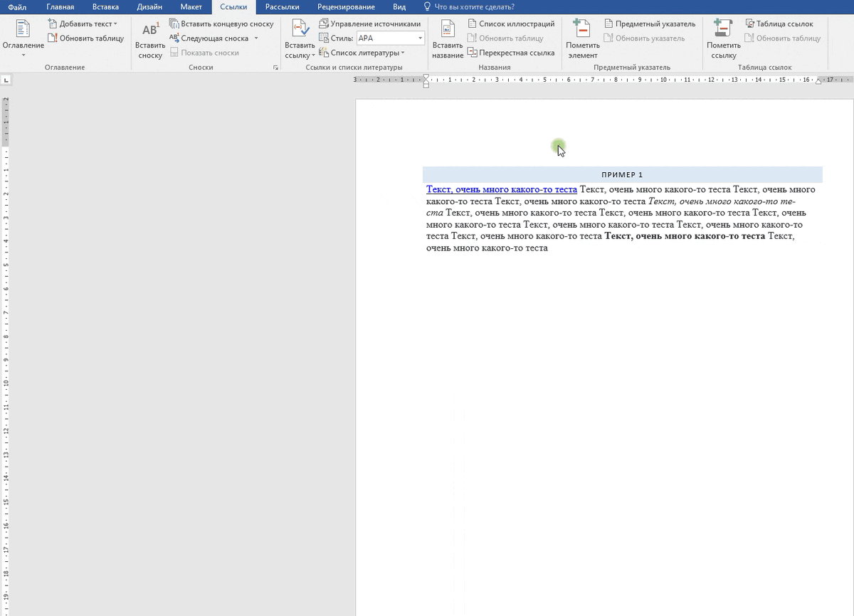The image size is (854, 616).
Task: Open Перекрестная ссылка dialog
Action: [x=511, y=53]
